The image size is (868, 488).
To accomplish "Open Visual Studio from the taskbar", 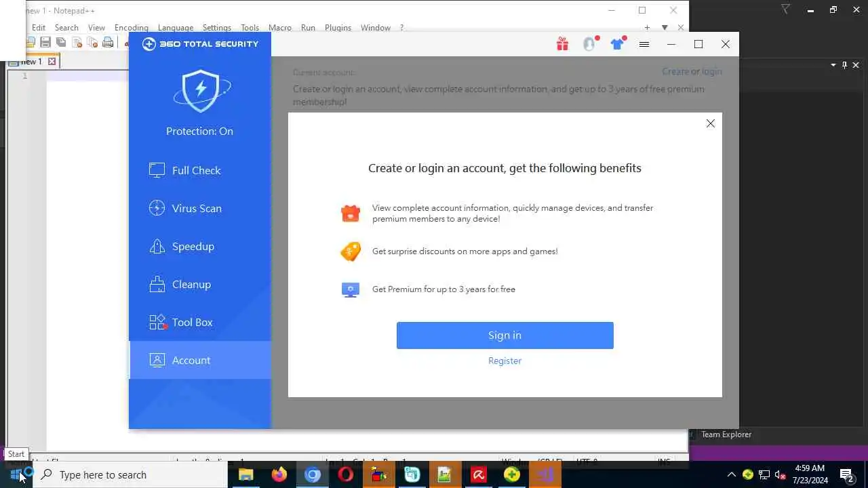I will (x=545, y=474).
